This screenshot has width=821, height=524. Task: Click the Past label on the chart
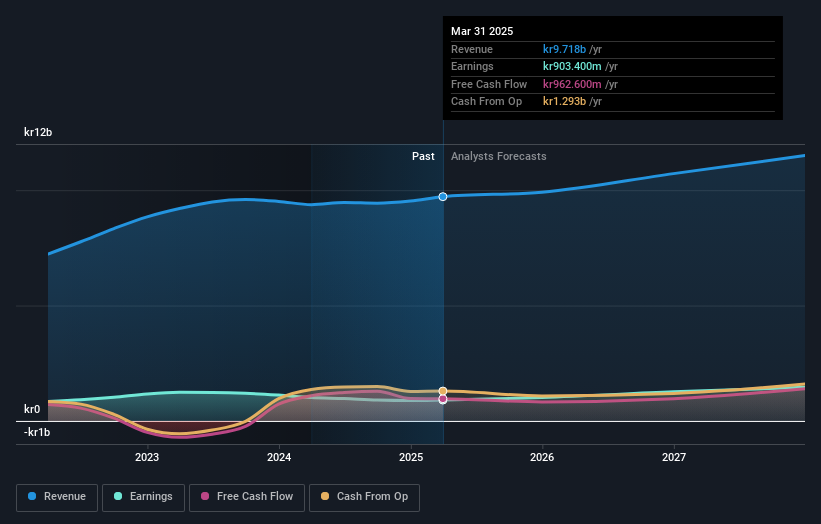(423, 156)
